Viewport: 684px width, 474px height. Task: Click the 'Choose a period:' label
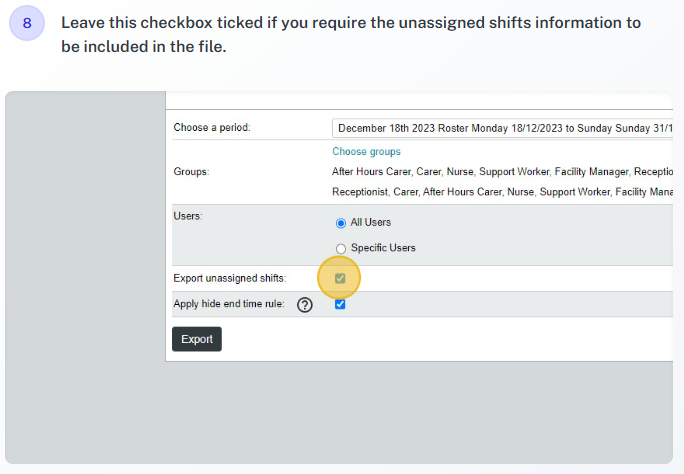(x=212, y=127)
